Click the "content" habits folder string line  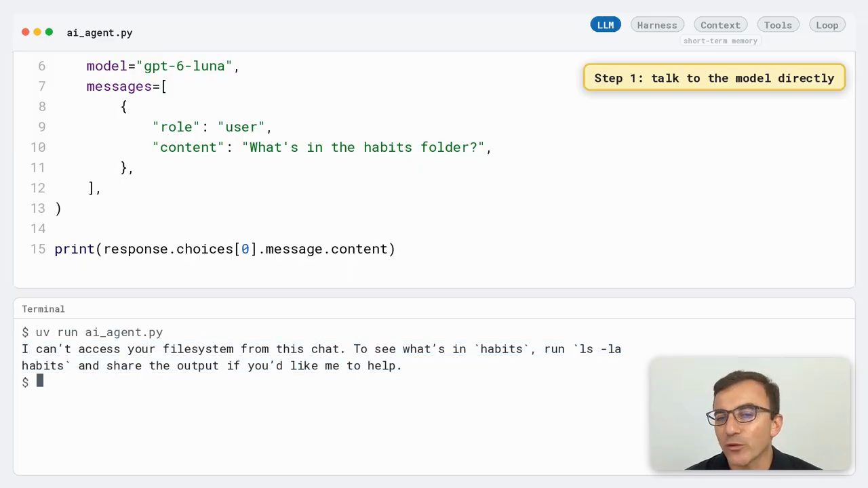click(x=322, y=147)
